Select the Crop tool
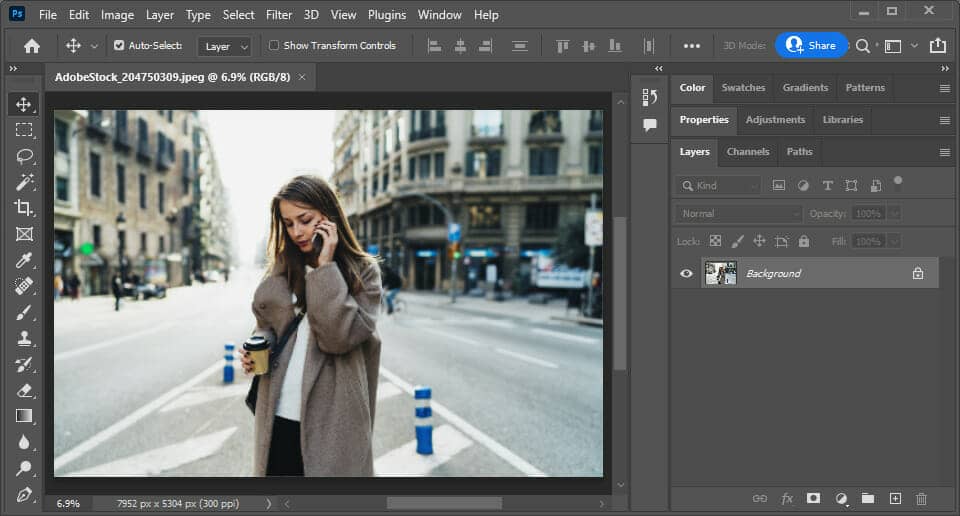The image size is (960, 516). pyautogui.click(x=24, y=208)
